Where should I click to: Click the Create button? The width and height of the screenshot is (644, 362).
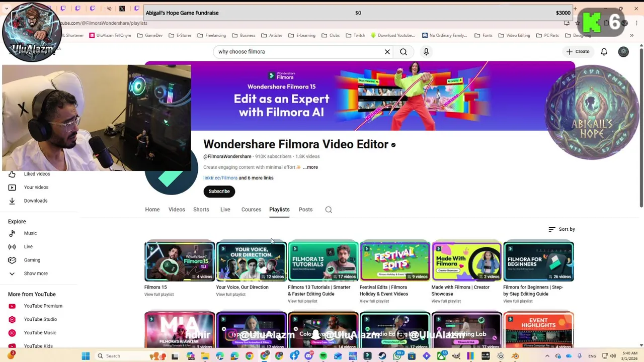point(578,52)
